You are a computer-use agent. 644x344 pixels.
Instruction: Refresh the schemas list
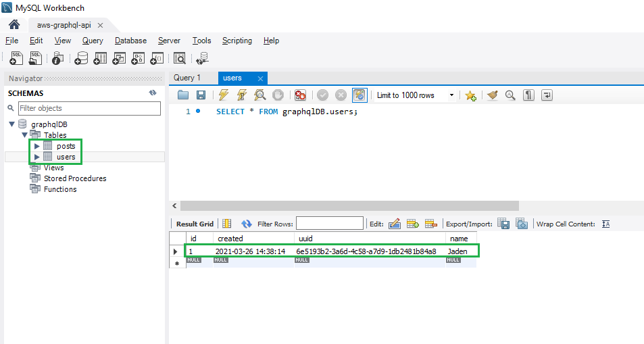pyautogui.click(x=153, y=93)
